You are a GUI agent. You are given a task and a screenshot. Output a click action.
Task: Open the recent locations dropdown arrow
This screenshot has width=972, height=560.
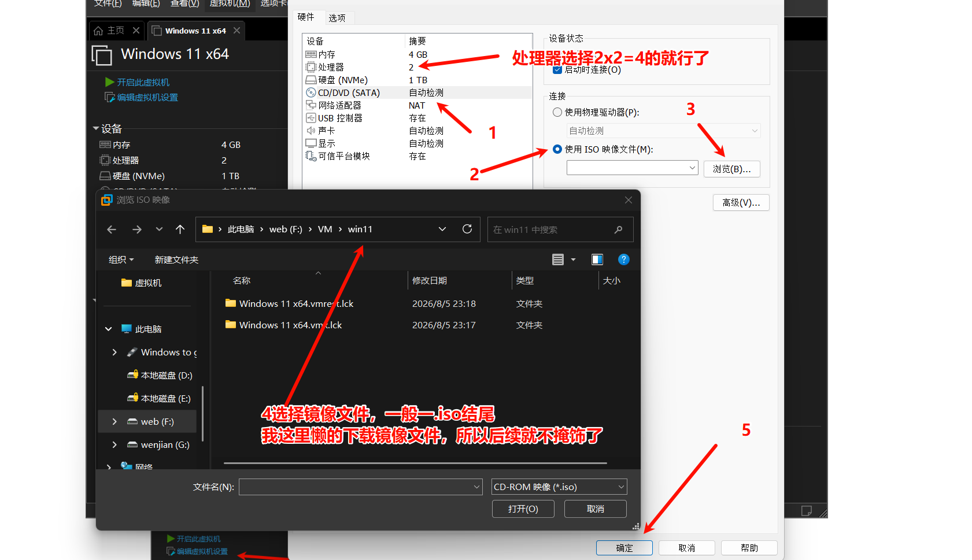159,229
